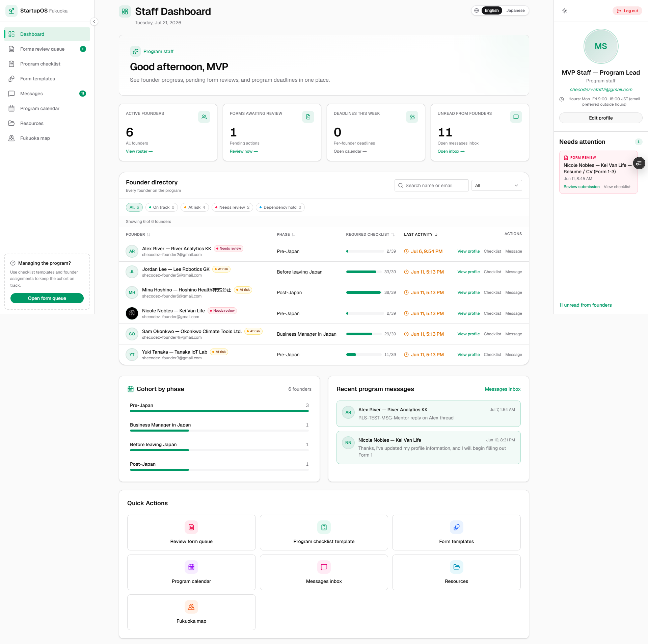Select the On track filter chip
Image resolution: width=648 pixels, height=644 pixels.
(x=162, y=207)
